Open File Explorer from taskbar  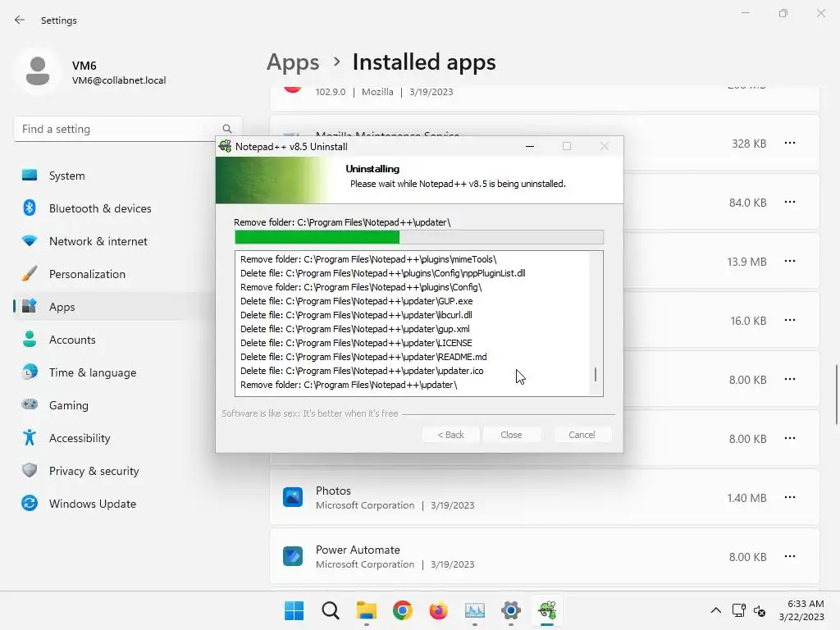(367, 610)
